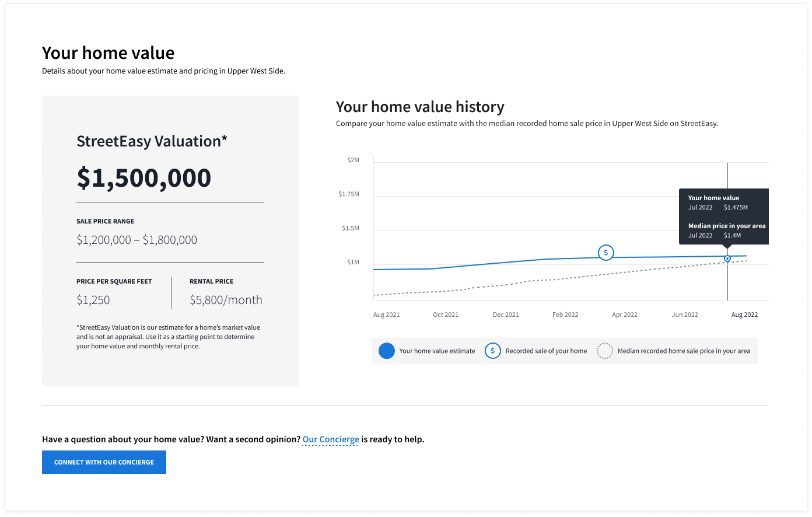The image size is (812, 517).
Task: Click the Jun 2022 axis label
Action: [x=685, y=315]
